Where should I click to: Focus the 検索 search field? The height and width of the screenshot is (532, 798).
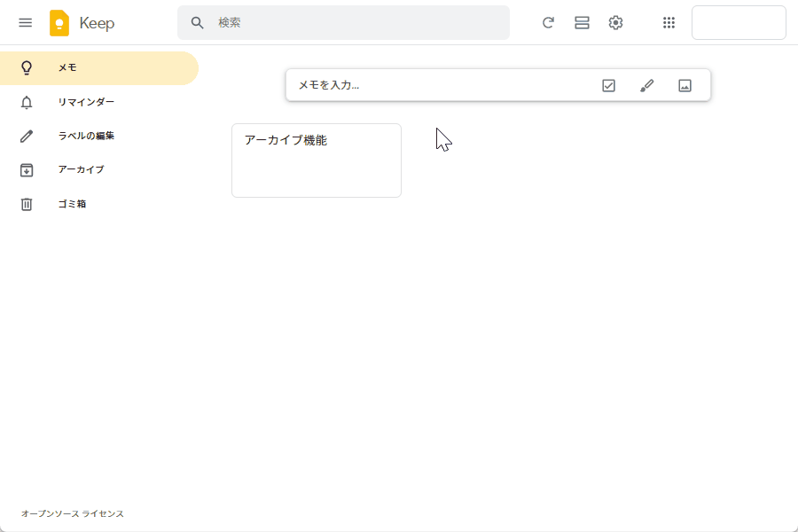click(343, 23)
